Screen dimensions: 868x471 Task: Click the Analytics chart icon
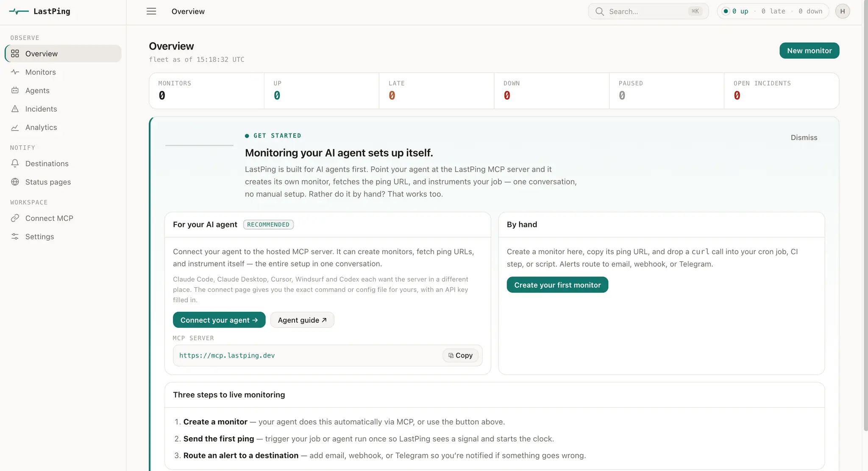15,127
